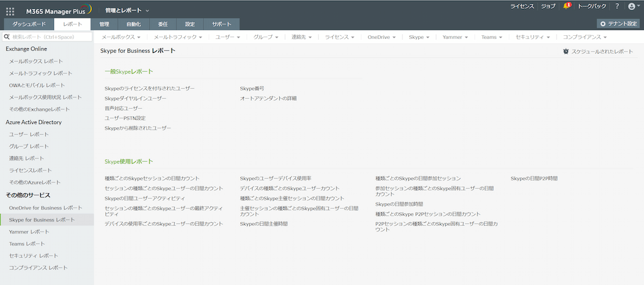Viewport: 644px width, 285px height.
Task: Open Skypeのライセンスを付与されたユーザー report
Action: (x=150, y=89)
